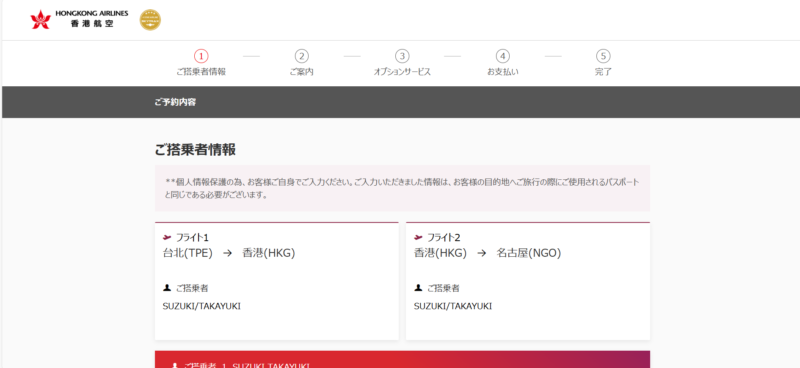Click the person icon in red passenger banner
This screenshot has height=368, width=800.
[175, 365]
